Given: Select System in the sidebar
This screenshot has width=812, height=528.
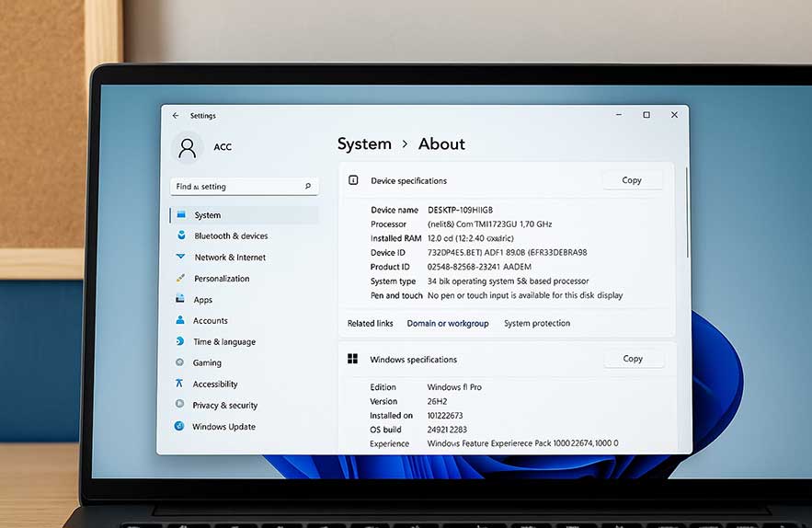Looking at the screenshot, I should tap(244, 215).
